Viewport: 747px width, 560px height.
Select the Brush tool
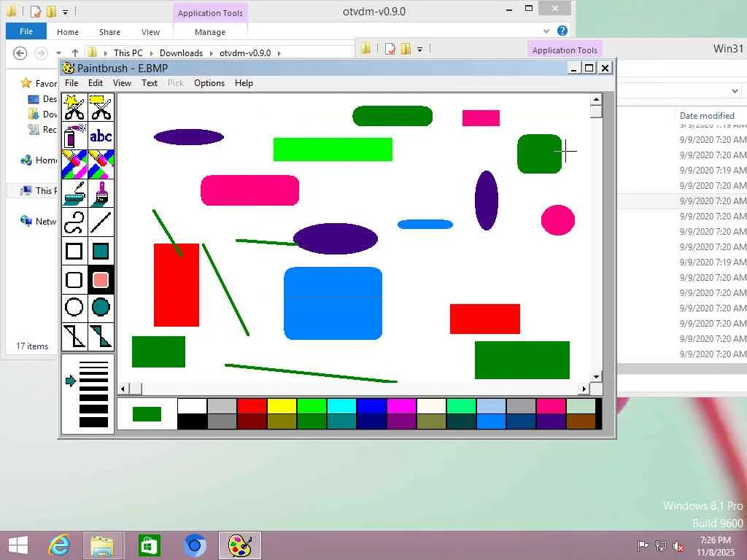[x=101, y=193]
